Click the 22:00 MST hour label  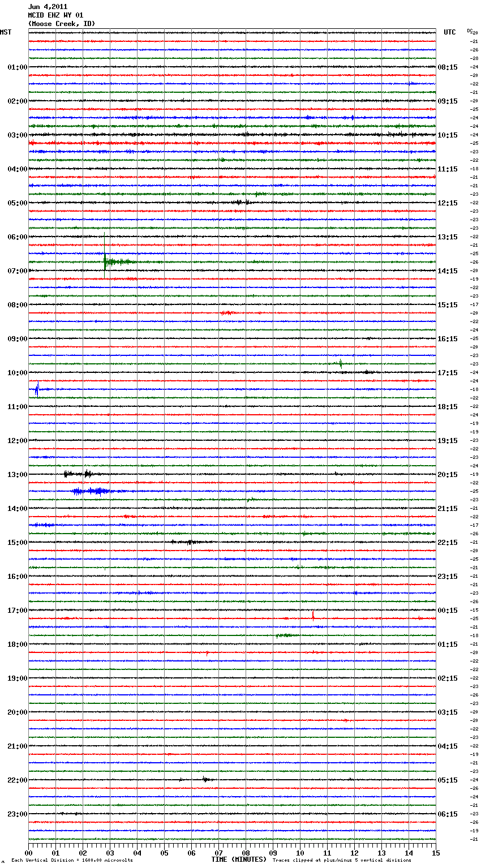coord(18,780)
